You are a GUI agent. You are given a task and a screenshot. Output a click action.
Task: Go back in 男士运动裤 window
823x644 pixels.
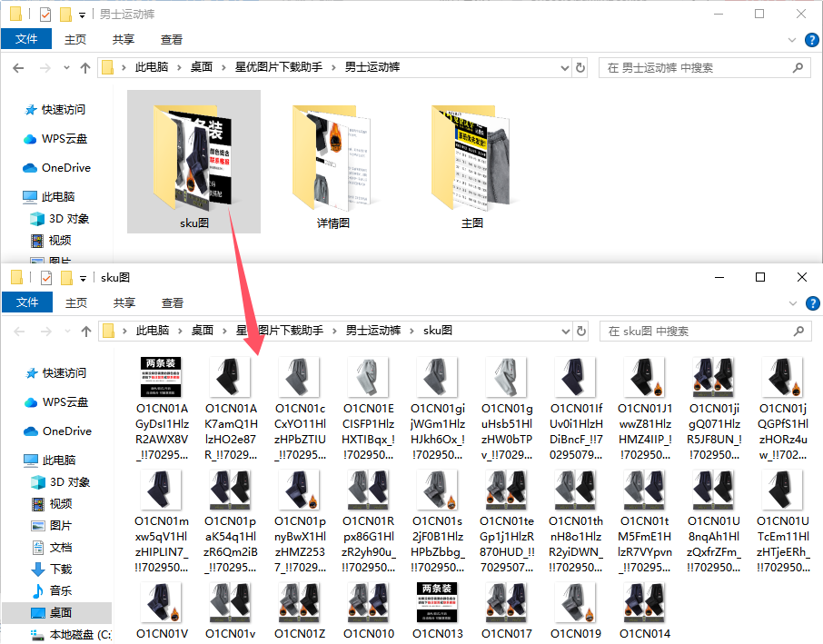(18, 68)
